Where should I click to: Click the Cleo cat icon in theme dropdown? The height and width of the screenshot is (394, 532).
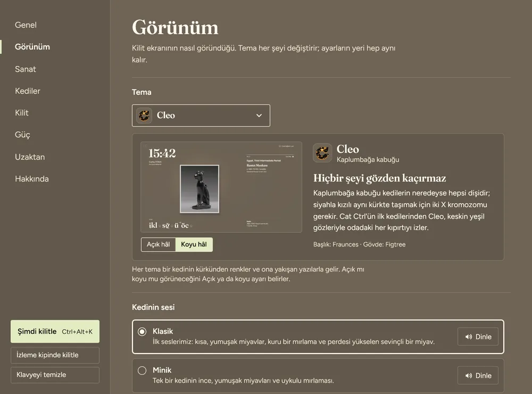144,116
